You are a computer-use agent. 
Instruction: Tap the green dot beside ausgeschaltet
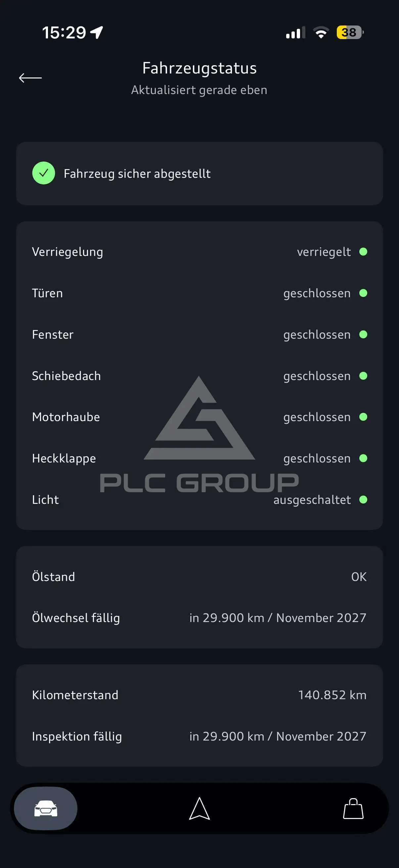coord(363,499)
